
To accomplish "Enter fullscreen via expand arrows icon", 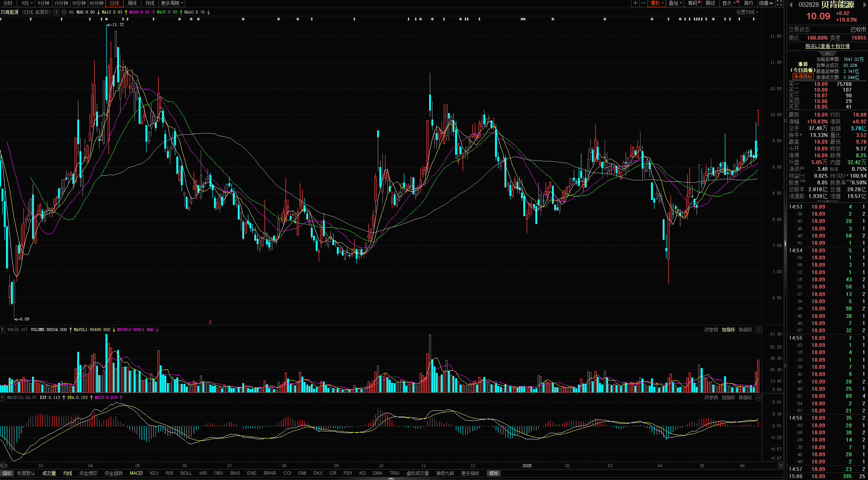I will (779, 3).
